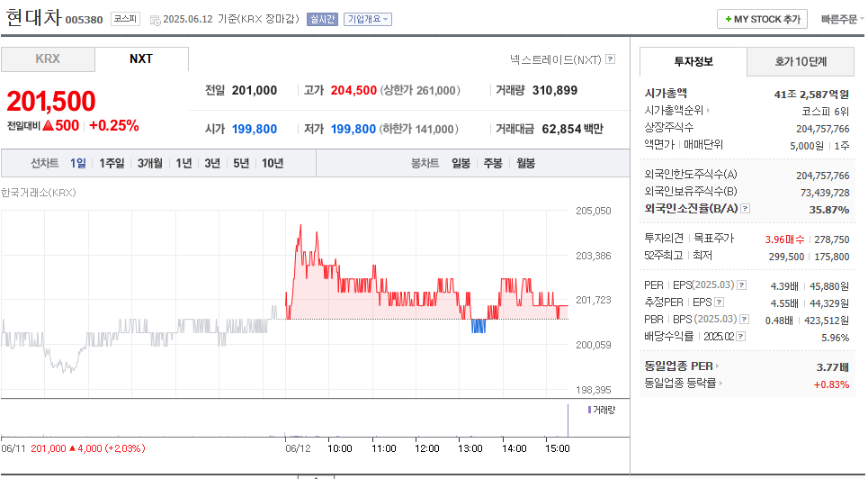The image size is (868, 479).
Task: Select the 3개월 line chart period
Action: (150, 163)
